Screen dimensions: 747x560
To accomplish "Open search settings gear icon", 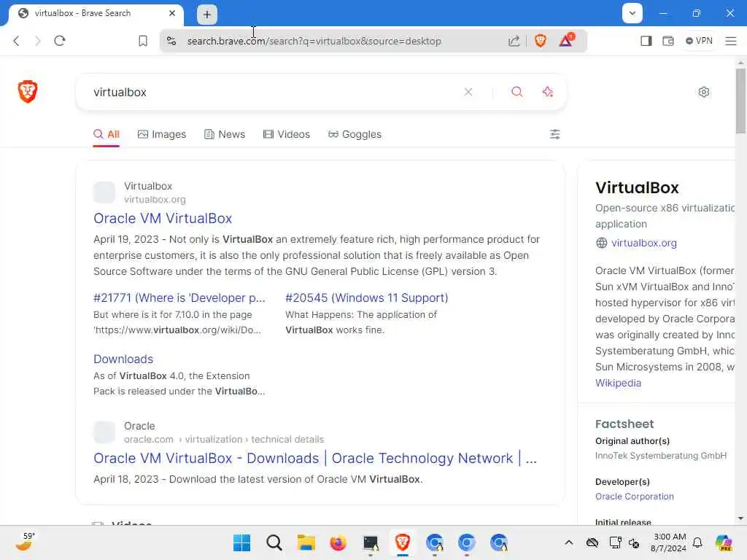I will [704, 92].
